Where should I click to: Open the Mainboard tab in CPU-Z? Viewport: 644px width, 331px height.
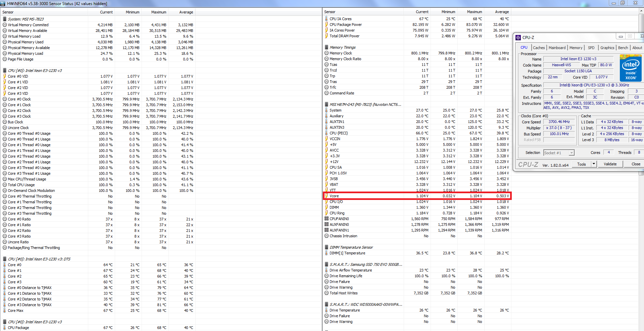pyautogui.click(x=557, y=48)
